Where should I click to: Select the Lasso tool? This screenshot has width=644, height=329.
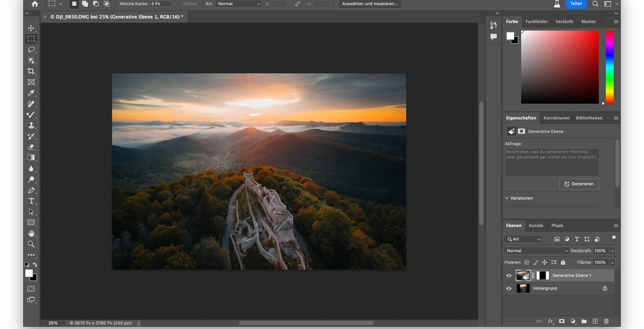(x=31, y=49)
